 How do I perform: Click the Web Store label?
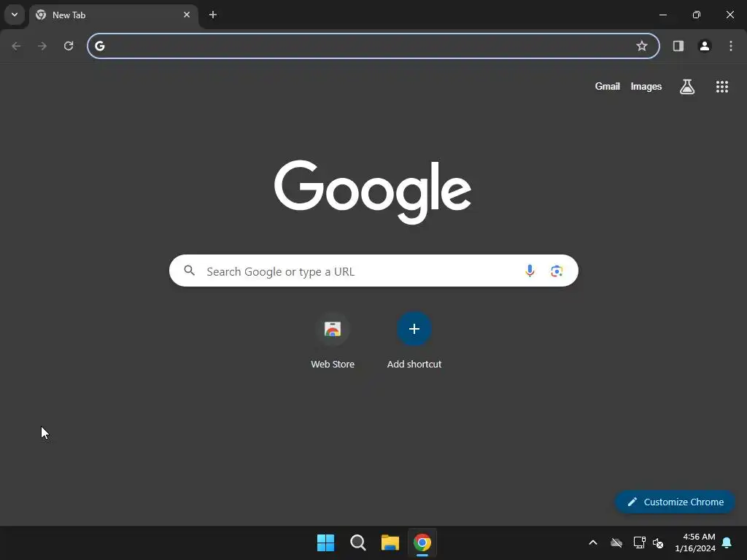click(333, 365)
